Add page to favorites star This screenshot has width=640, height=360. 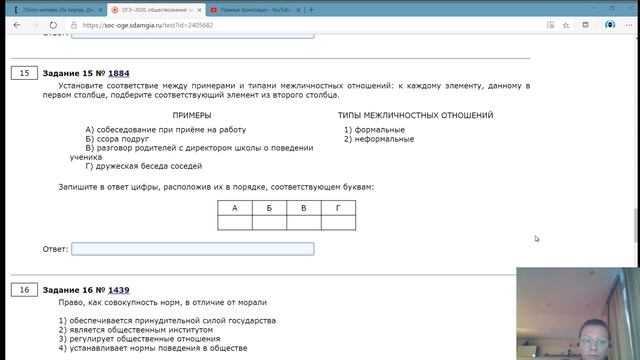coord(566,25)
